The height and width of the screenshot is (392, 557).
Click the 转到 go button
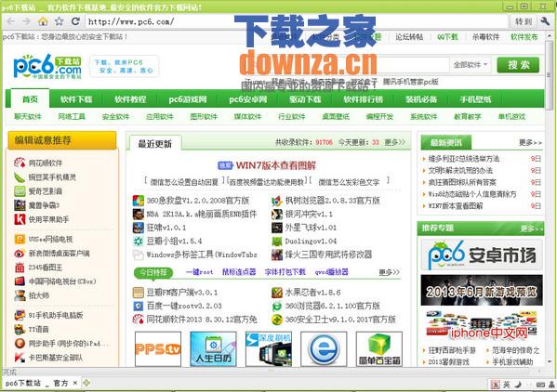click(x=524, y=21)
